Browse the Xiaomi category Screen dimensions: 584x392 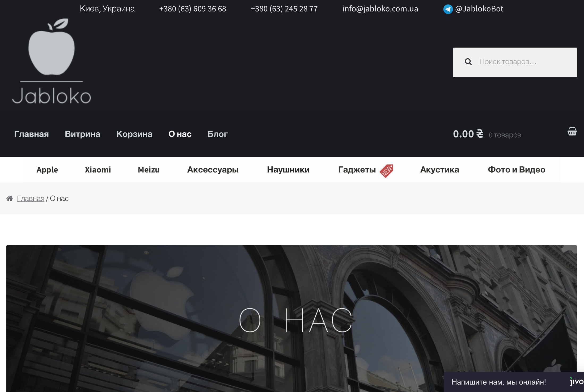click(98, 170)
